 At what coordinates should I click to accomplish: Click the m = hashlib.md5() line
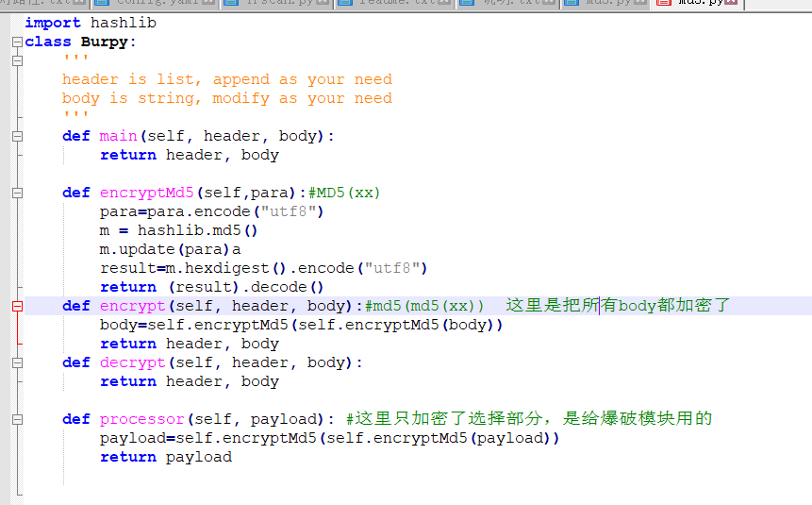(178, 230)
